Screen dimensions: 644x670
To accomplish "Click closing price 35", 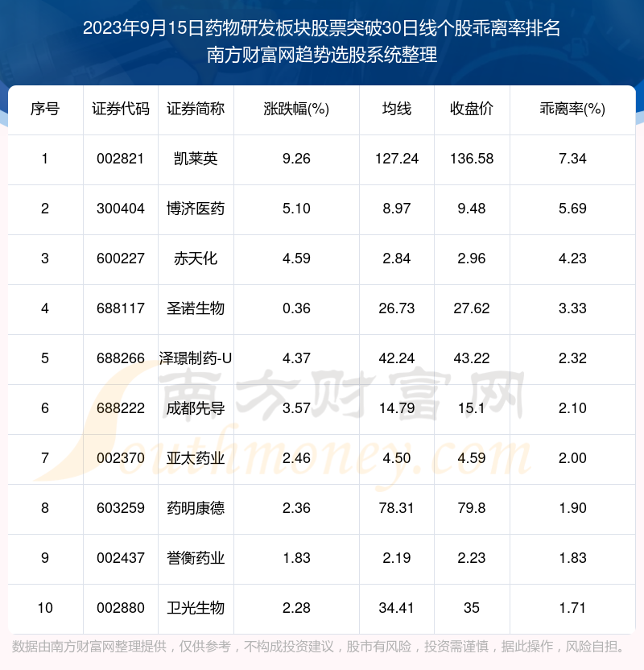I will pyautogui.click(x=472, y=608).
